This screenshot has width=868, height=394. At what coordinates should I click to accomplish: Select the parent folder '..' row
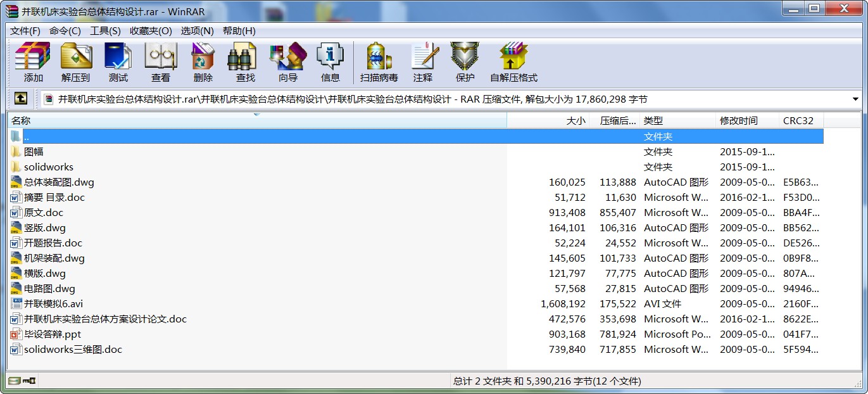pos(416,136)
